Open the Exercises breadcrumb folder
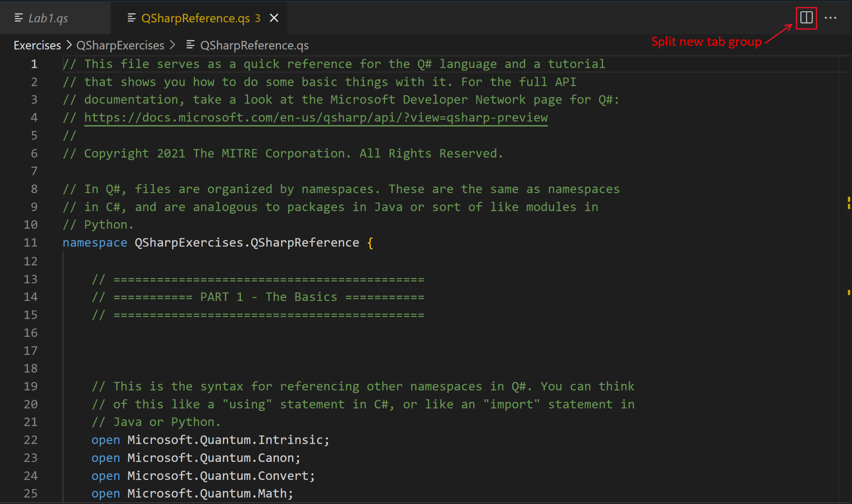This screenshot has width=852, height=504. (x=37, y=45)
